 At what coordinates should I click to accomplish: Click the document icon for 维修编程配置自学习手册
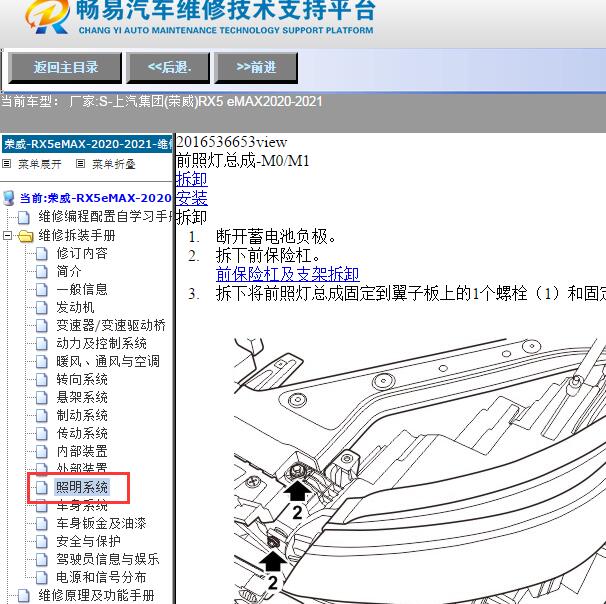(24, 217)
